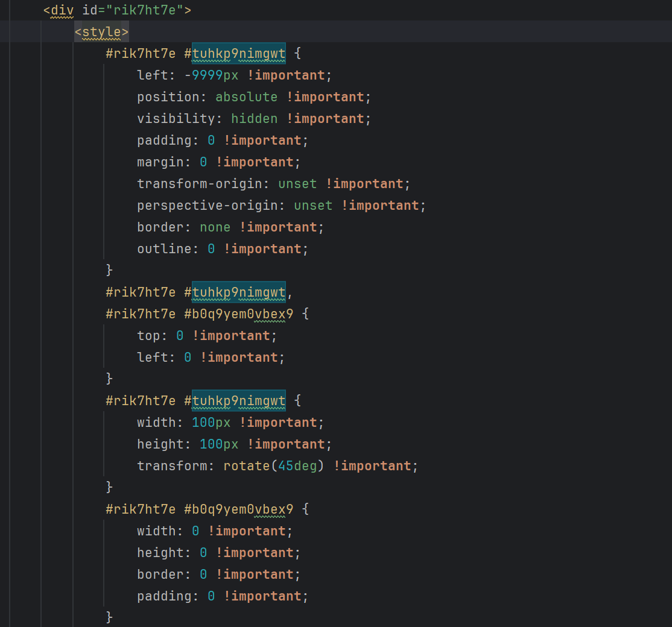Click the none value of border
The height and width of the screenshot is (627, 672).
(215, 227)
